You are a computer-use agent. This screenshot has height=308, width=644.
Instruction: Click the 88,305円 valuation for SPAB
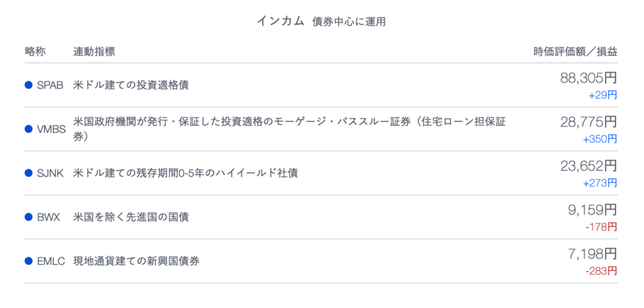(588, 78)
